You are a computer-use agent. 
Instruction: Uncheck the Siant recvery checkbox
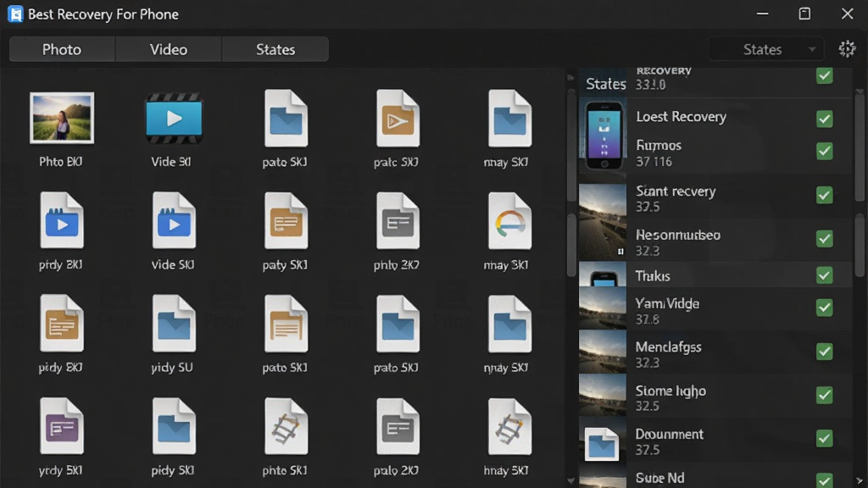[x=824, y=195]
